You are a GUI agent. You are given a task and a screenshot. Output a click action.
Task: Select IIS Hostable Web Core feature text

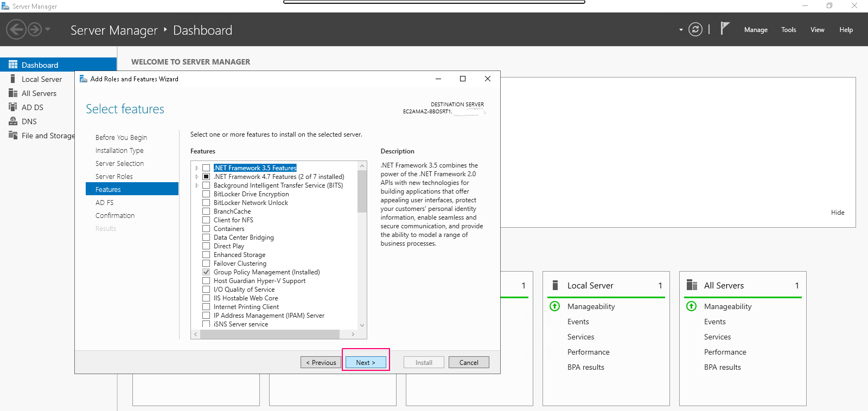[x=246, y=298]
